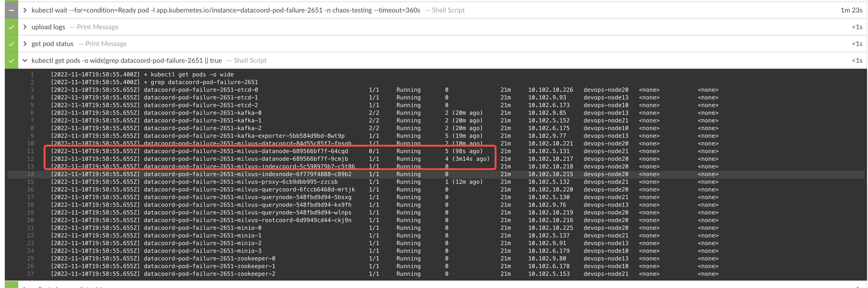
Task: Click pod name milvus-rootcoord-6d9949cd44-ckj9n
Action: tap(294, 220)
